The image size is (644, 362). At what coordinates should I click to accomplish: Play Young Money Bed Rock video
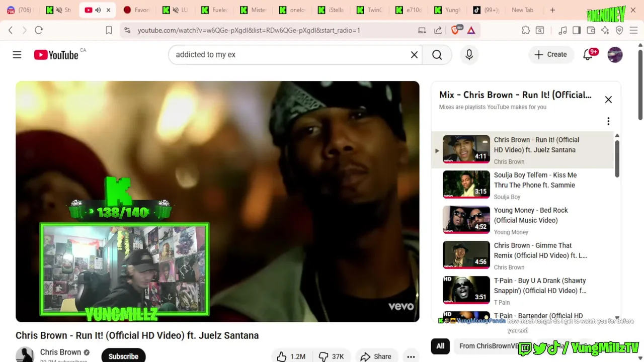(531, 215)
